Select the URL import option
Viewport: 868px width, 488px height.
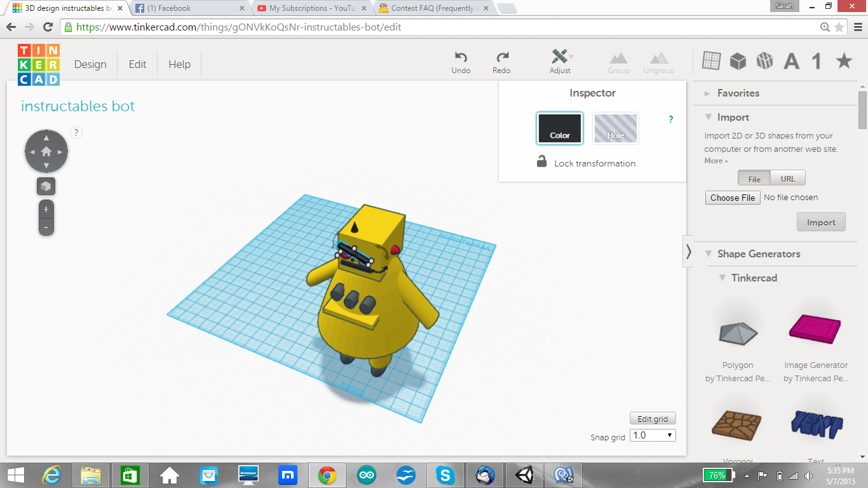coord(788,179)
